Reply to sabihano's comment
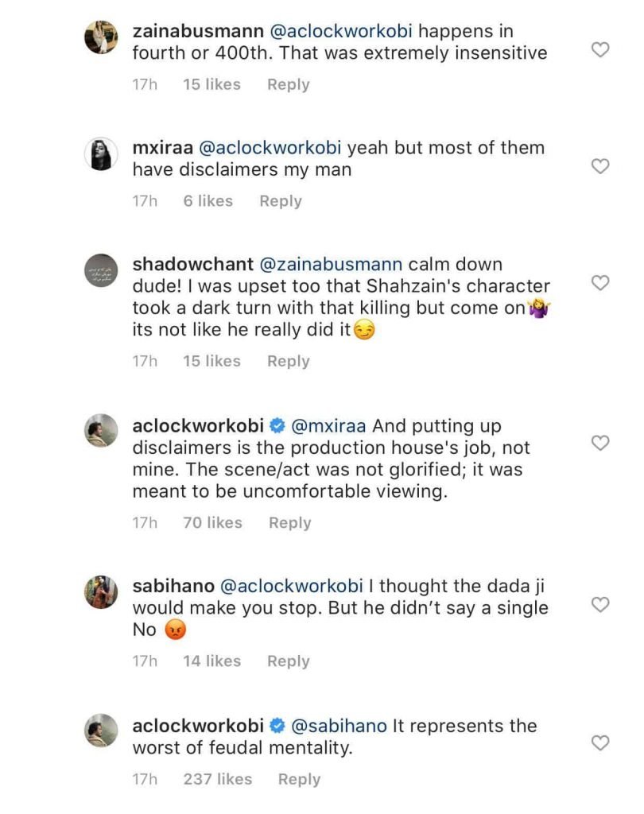This screenshot has height=814, width=644. tap(288, 661)
